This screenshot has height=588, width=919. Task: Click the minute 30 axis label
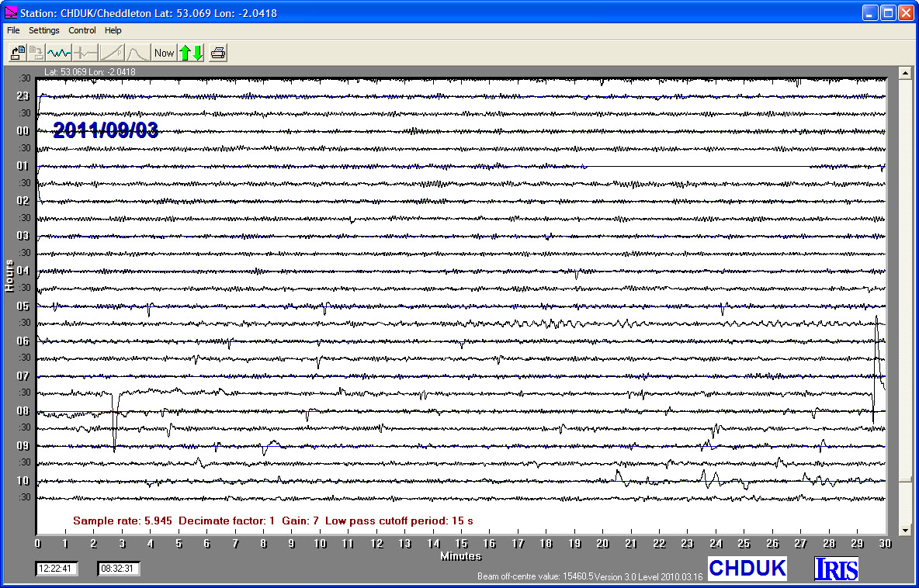coord(885,544)
